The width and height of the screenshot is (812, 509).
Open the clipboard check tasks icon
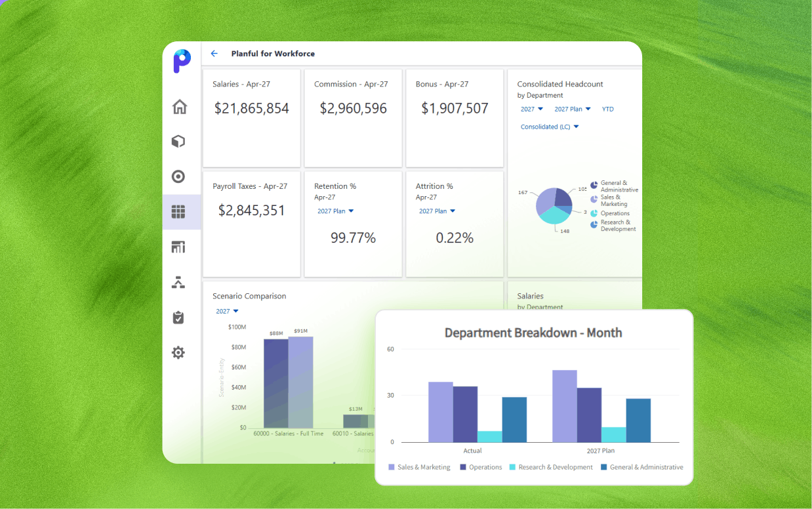178,317
